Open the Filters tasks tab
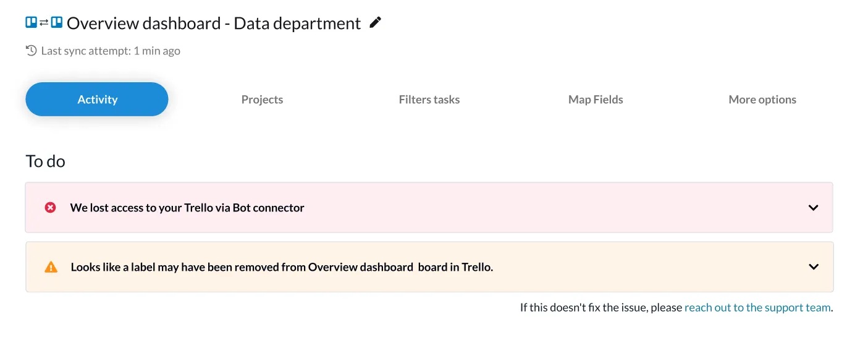The image size is (868, 345). pyautogui.click(x=429, y=100)
